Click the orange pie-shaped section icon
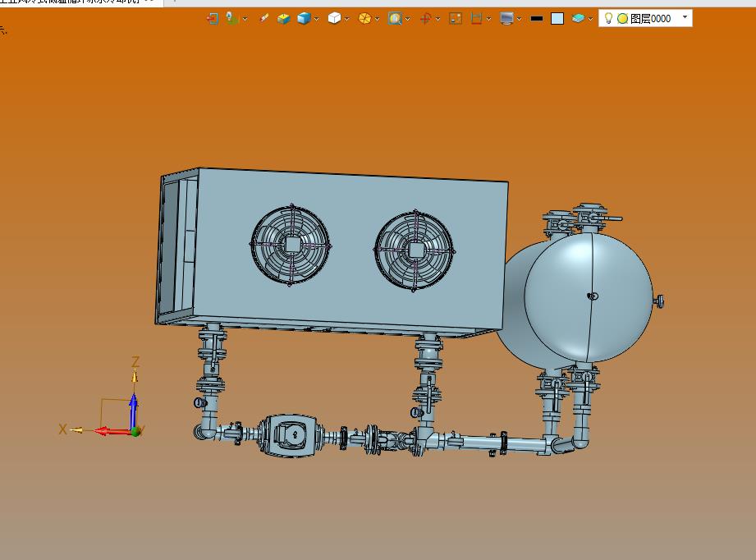The height and width of the screenshot is (560, 756). (x=364, y=18)
